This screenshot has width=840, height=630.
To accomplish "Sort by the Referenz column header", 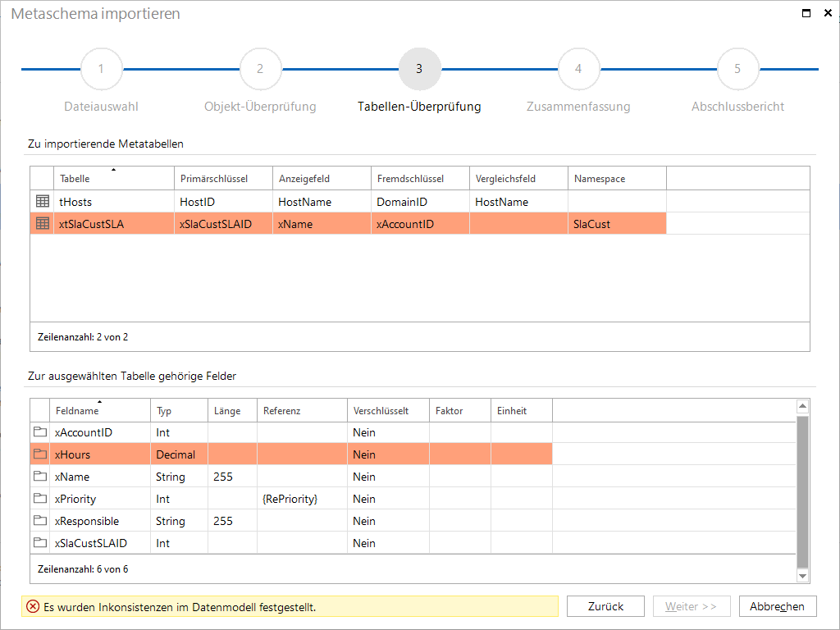I will pyautogui.click(x=302, y=410).
